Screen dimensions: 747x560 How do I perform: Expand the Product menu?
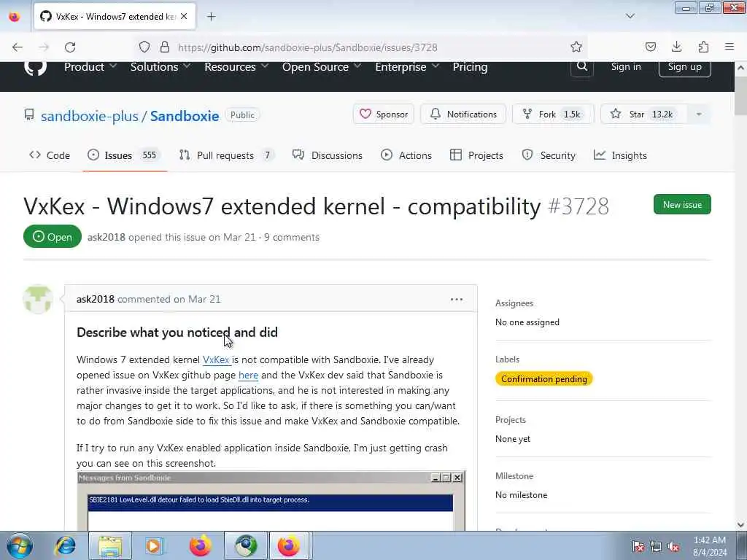90,67
